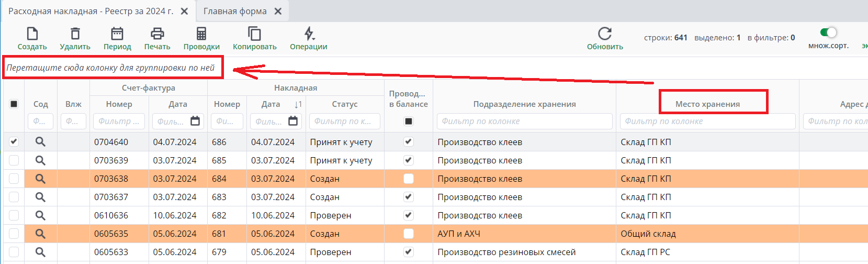868x264 pixels.
Task: Click the Копировать copy icon
Action: (254, 34)
